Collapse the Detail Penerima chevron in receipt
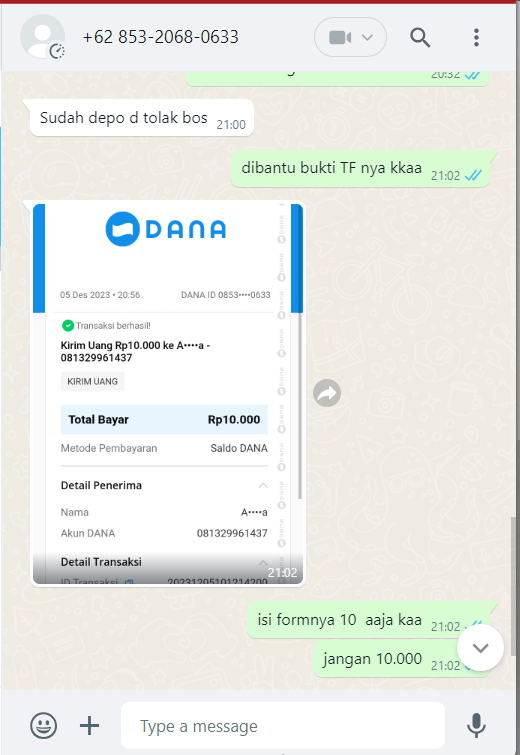 (x=263, y=485)
